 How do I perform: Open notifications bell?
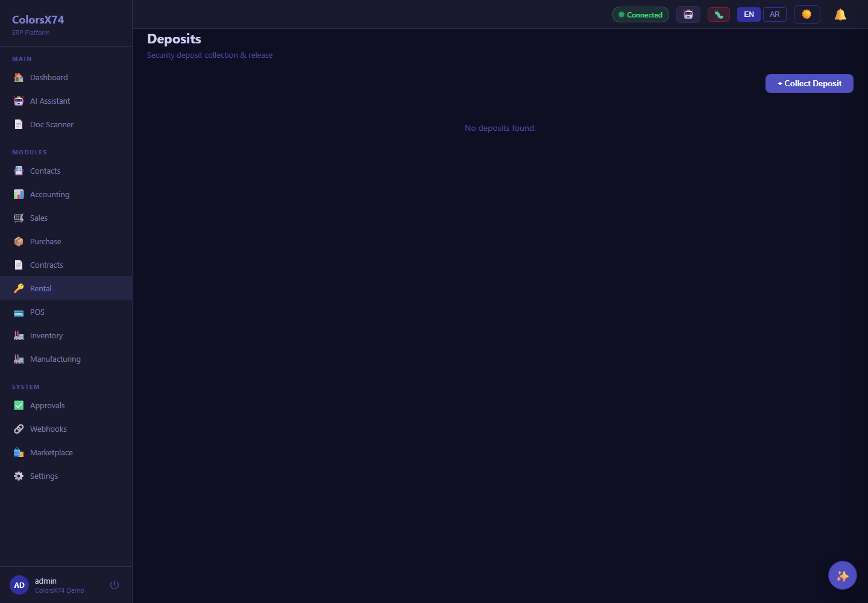point(840,14)
